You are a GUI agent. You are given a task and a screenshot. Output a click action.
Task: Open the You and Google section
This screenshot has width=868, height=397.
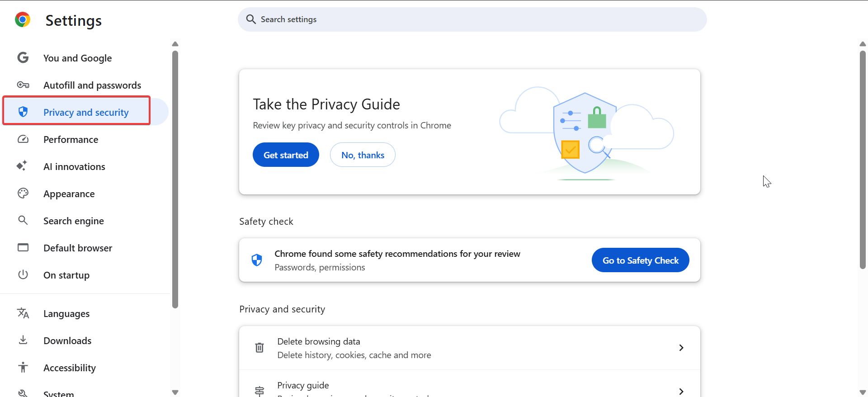click(x=77, y=58)
